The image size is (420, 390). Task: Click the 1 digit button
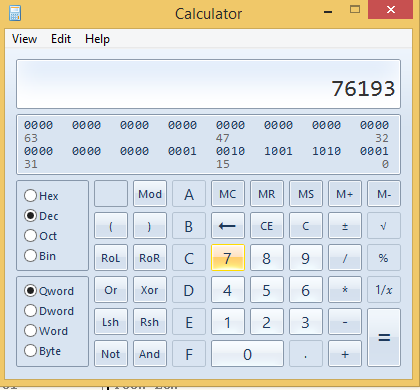point(228,322)
